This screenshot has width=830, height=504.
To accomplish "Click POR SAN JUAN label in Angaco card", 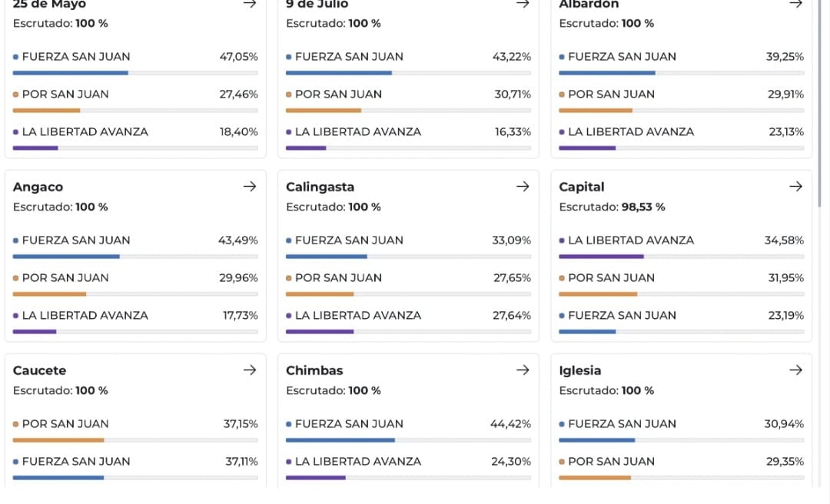I will click(x=65, y=278).
